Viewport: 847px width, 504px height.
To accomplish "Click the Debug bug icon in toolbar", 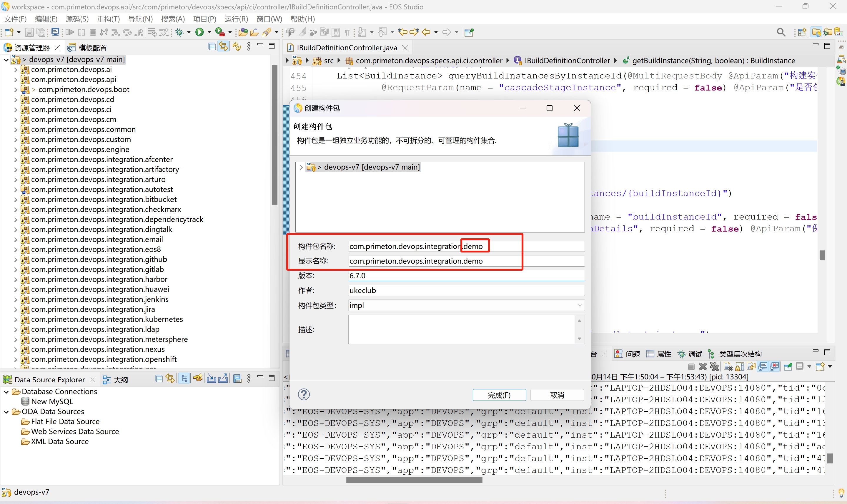I will tap(179, 32).
